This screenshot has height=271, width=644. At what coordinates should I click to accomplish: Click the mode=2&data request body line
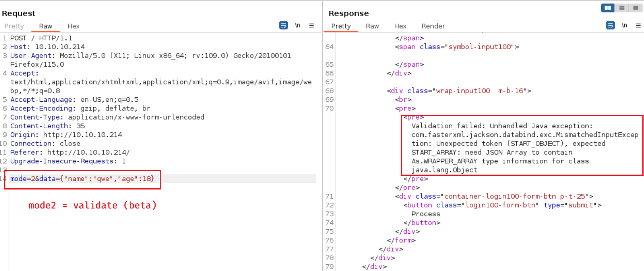pos(83,179)
